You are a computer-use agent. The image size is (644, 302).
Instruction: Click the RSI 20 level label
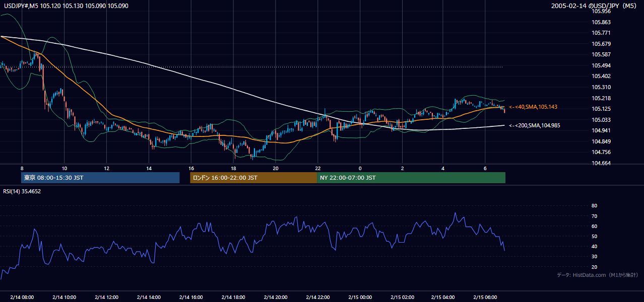594,267
